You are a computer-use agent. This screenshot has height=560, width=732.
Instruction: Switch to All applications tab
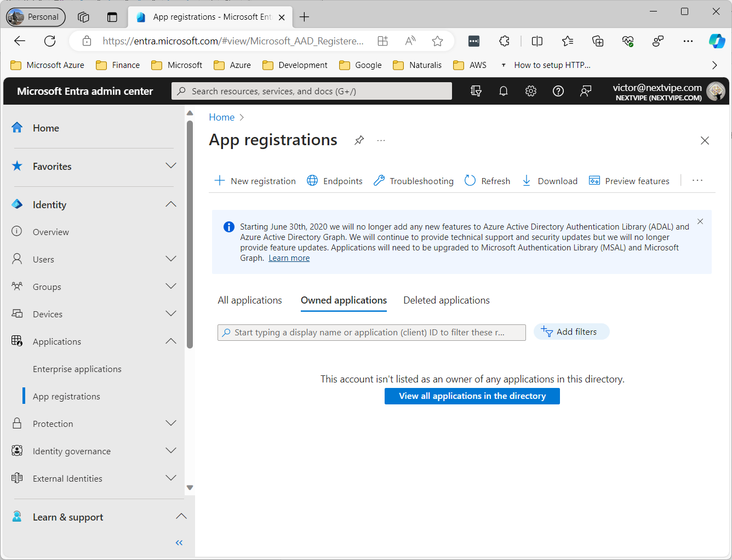tap(250, 300)
